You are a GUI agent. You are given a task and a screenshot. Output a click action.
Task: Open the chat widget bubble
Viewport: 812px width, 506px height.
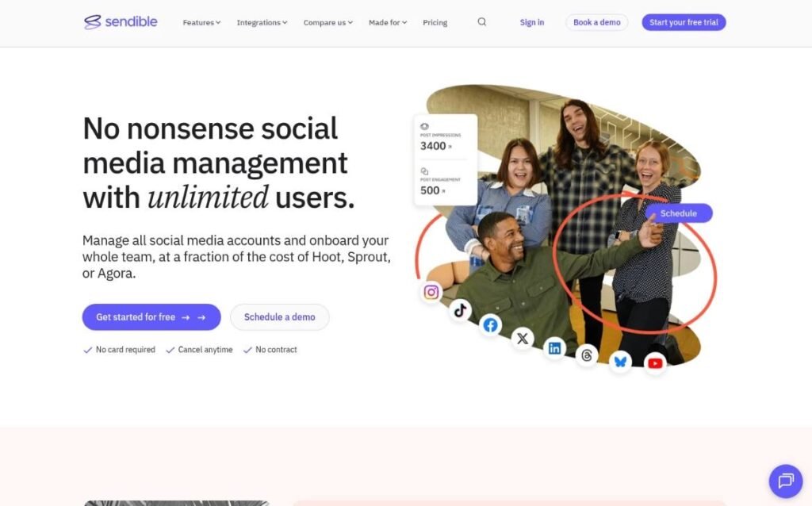[786, 481]
